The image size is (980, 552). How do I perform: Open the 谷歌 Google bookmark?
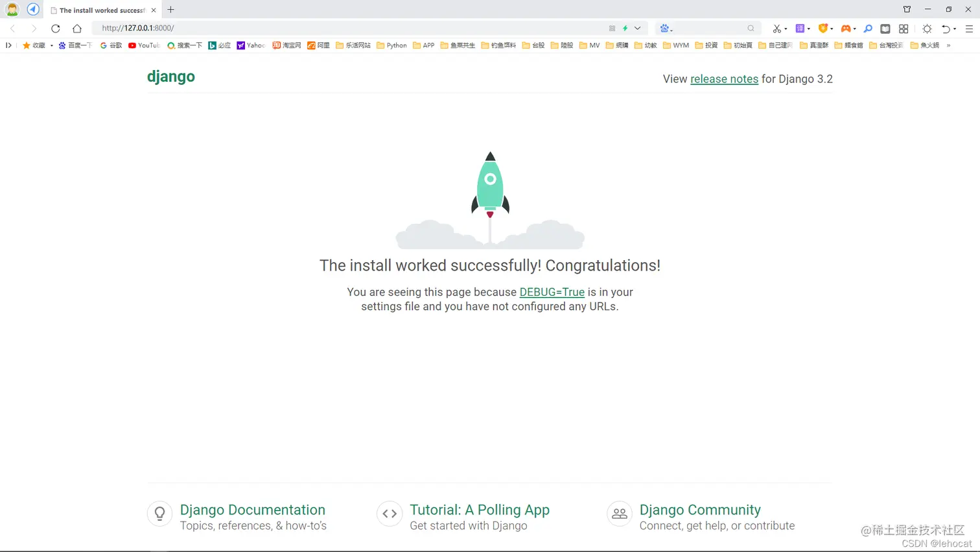(111, 45)
